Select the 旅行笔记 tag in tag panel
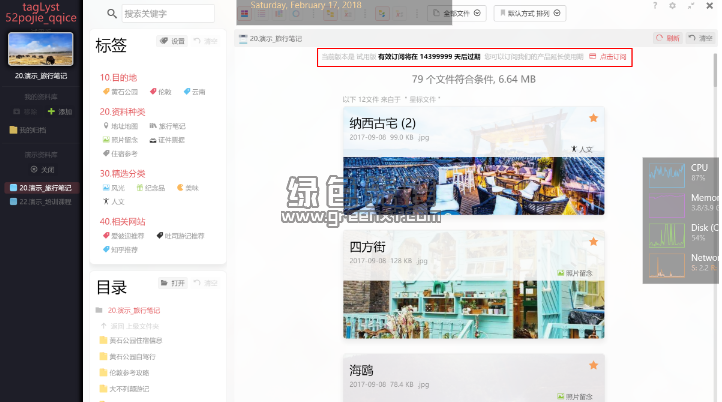 (x=167, y=126)
